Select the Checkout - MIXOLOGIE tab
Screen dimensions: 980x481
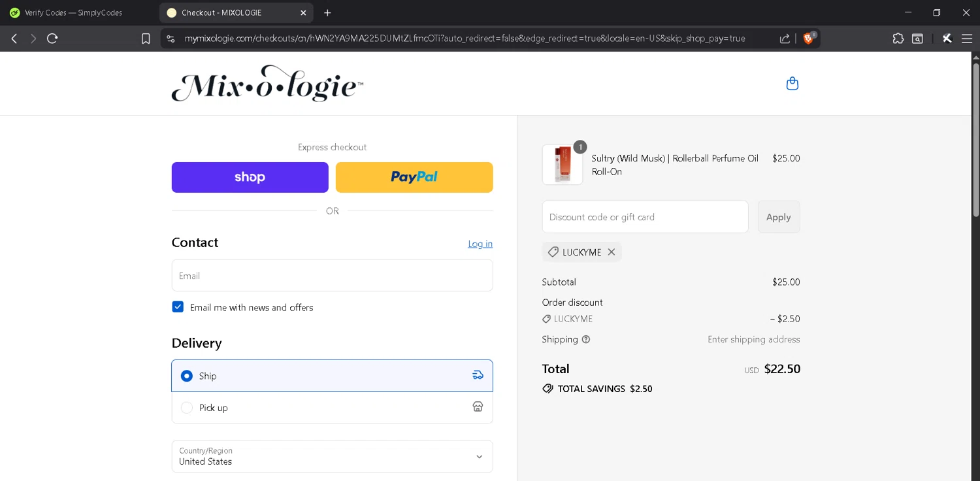(235, 12)
